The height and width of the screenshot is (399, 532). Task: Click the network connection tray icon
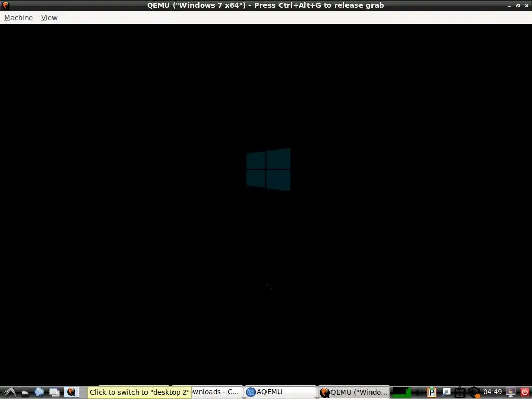pyautogui.click(x=459, y=392)
